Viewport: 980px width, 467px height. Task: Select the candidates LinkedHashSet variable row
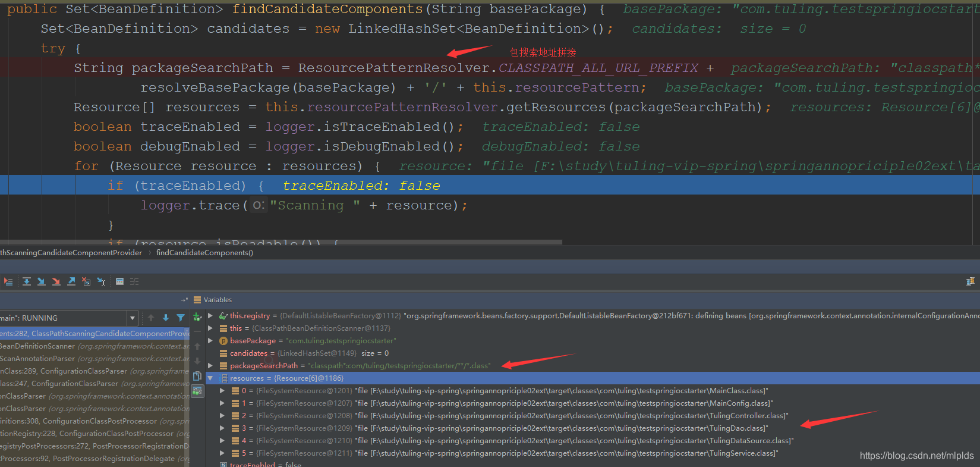pos(593,353)
